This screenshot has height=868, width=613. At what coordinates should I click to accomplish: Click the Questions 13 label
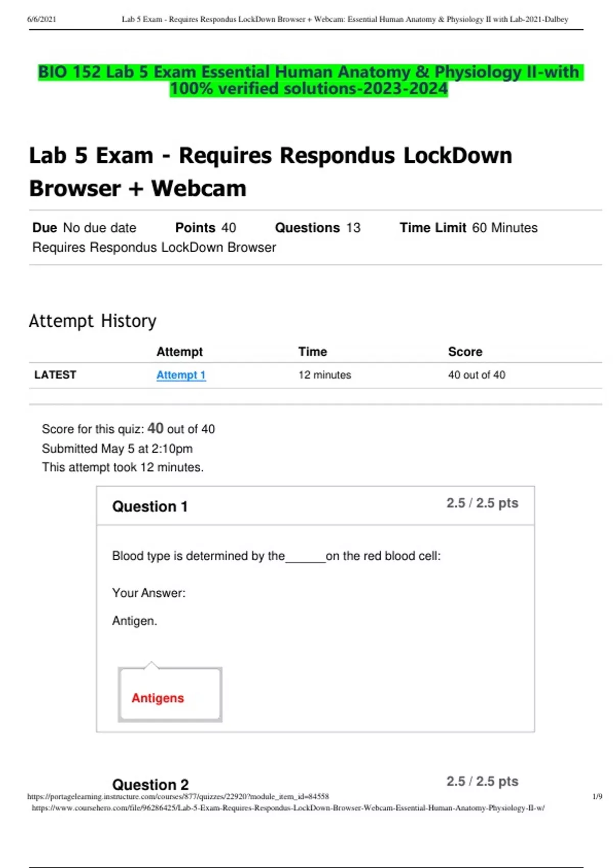[x=317, y=228]
